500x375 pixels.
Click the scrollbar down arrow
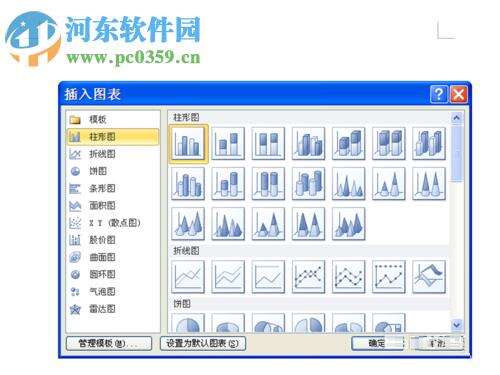[x=457, y=324]
